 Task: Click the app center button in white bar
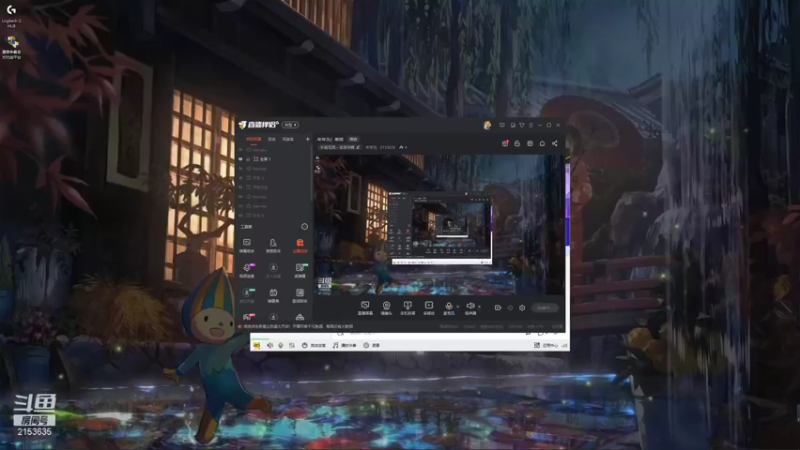[x=546, y=345]
